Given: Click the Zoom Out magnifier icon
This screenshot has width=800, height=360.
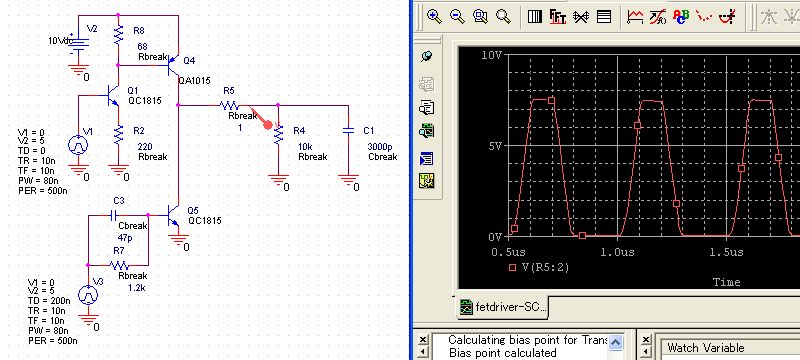Looking at the screenshot, I should tap(457, 17).
